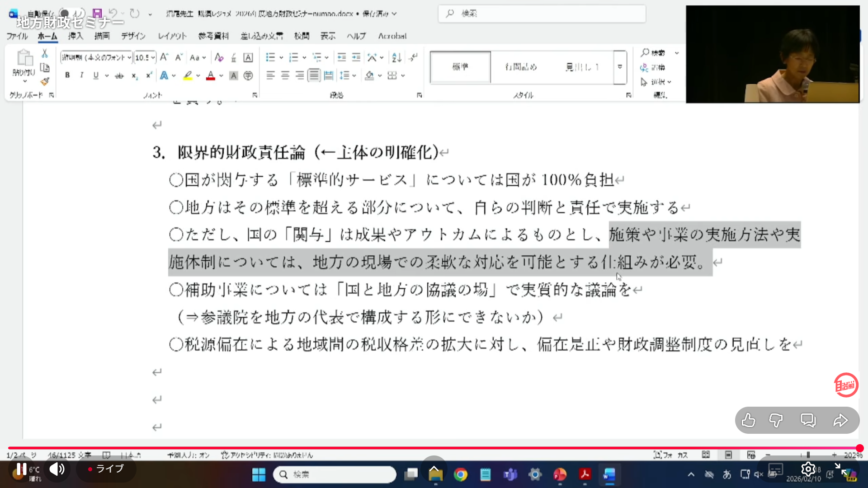The image size is (868, 488).
Task: Click the Sort icon in ribbon
Action: coord(396,57)
